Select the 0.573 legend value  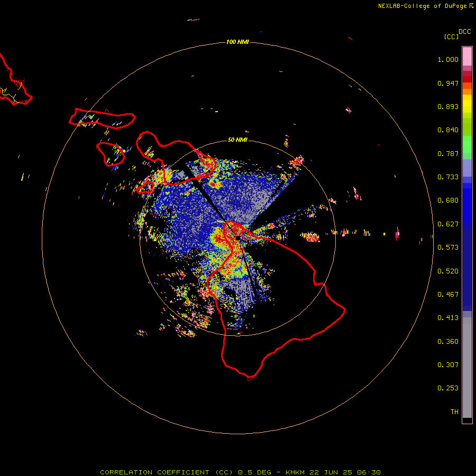[448, 248]
